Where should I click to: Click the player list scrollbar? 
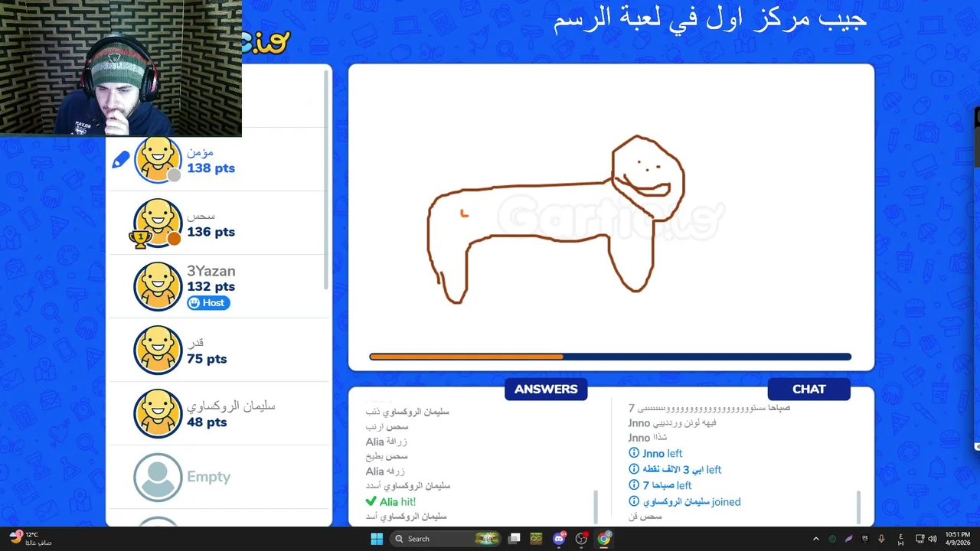tap(328, 178)
